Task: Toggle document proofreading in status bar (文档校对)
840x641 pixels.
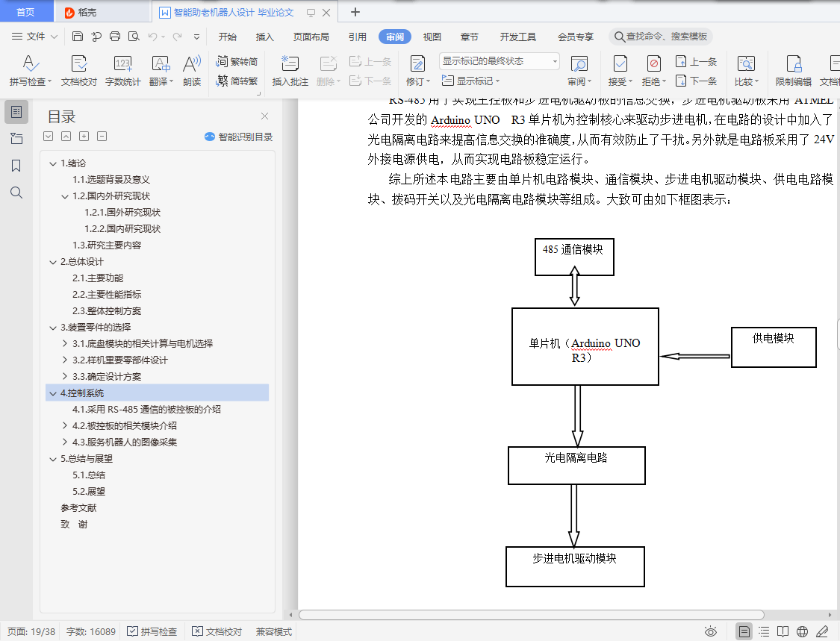Action: point(217,631)
